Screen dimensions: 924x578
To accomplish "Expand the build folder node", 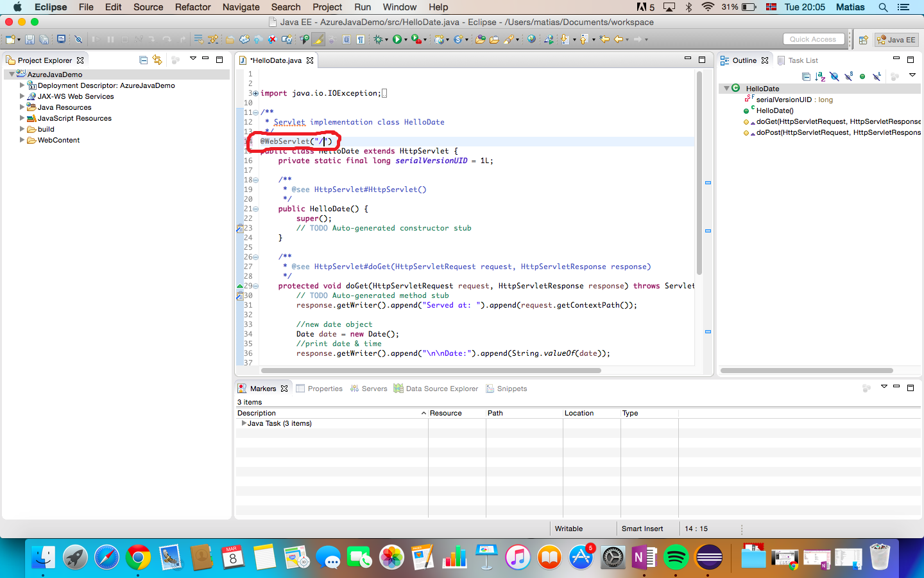I will 22,128.
